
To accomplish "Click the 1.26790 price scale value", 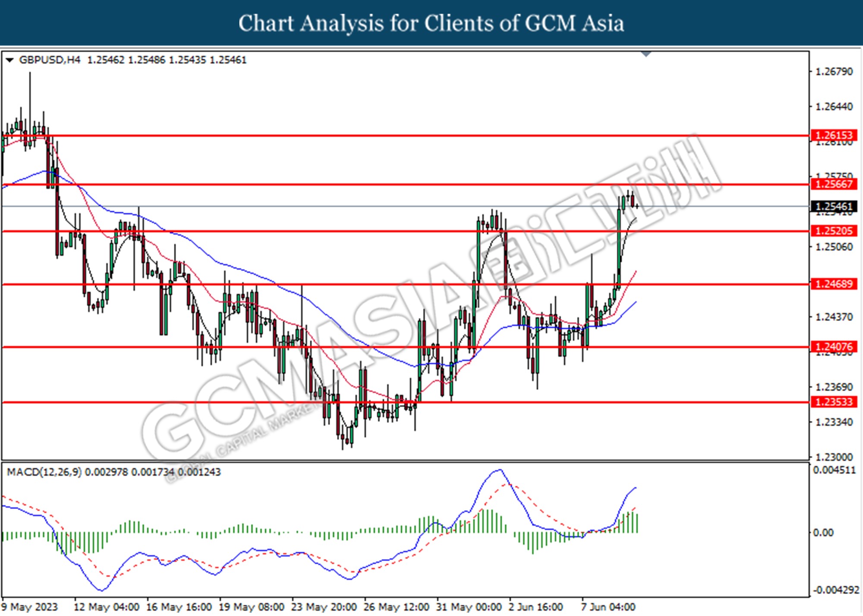I will coord(834,72).
